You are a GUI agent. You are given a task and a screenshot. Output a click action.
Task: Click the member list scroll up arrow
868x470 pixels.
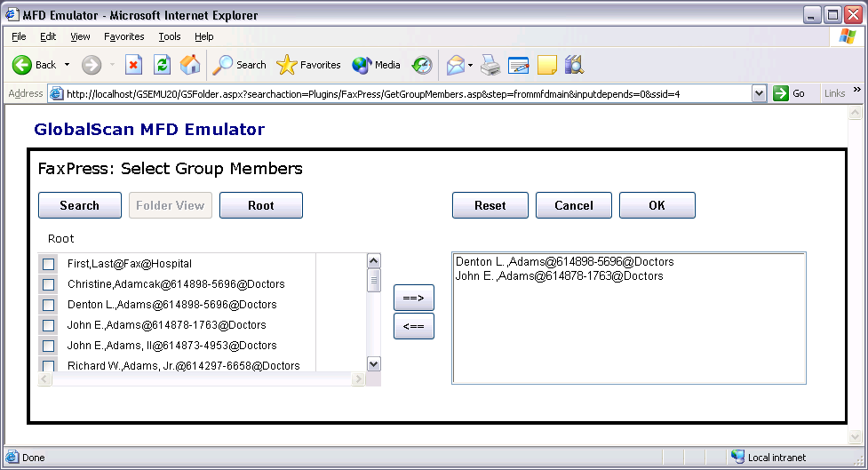pyautogui.click(x=374, y=260)
